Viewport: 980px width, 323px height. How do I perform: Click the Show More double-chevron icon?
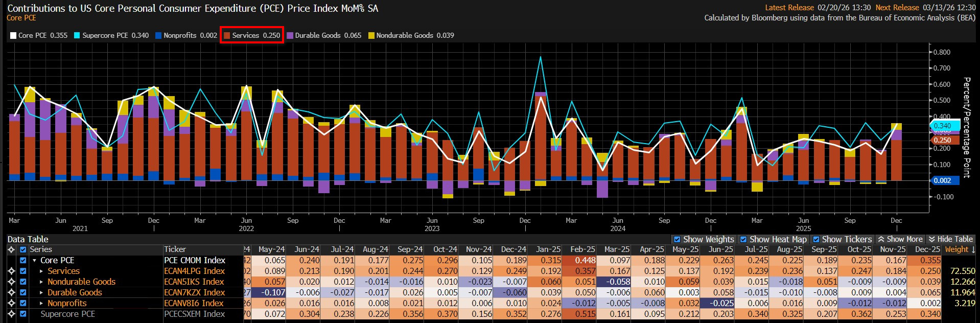(x=881, y=239)
